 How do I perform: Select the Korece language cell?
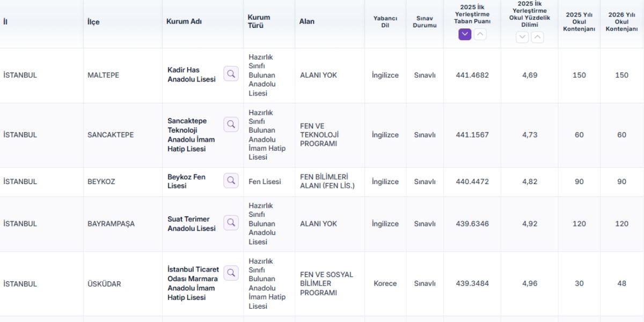(x=385, y=283)
